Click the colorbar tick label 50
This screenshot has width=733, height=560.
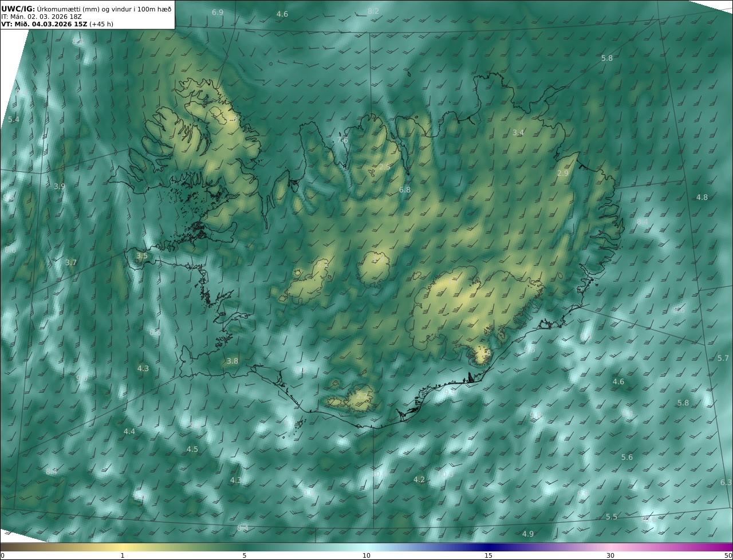click(x=728, y=555)
